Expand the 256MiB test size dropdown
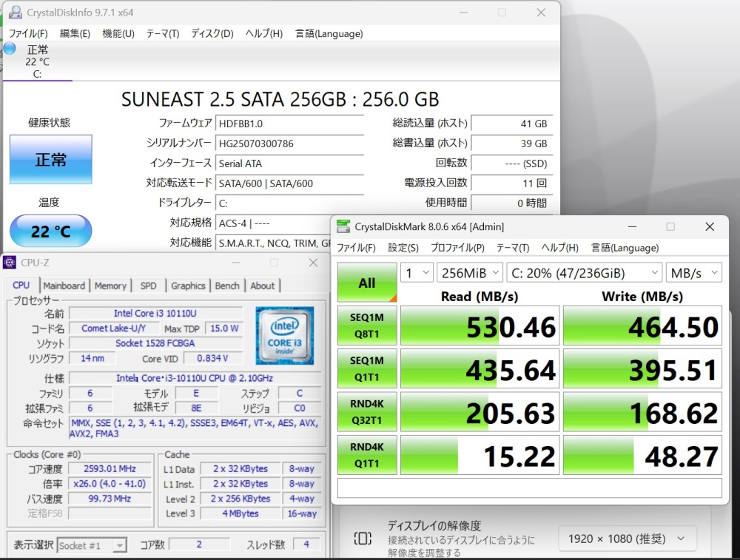Image resolution: width=740 pixels, height=560 pixels. (x=469, y=273)
